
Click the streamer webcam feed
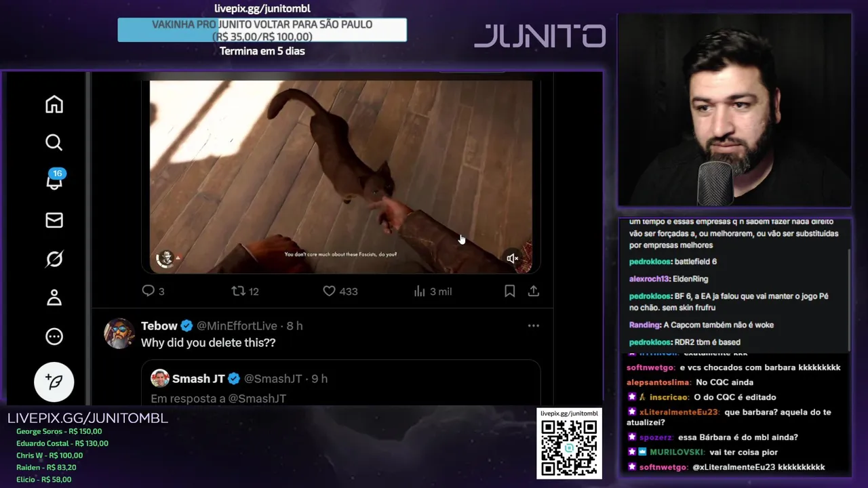734,110
